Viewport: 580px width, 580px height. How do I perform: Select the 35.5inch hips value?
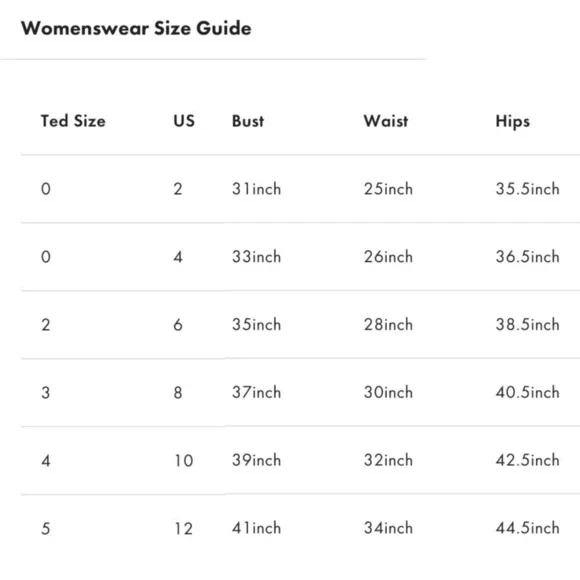click(527, 189)
